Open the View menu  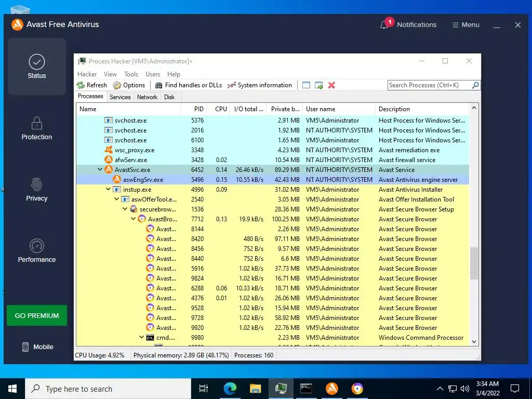coord(110,74)
